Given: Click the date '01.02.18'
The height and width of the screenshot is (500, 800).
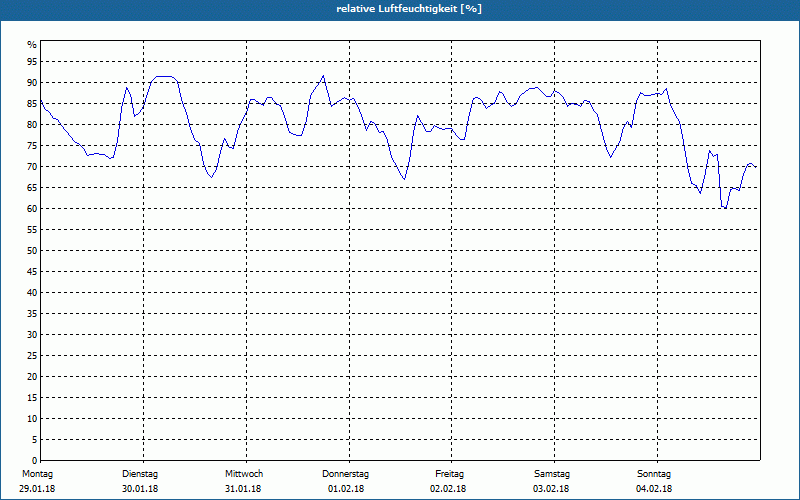Looking at the screenshot, I should 346,489.
